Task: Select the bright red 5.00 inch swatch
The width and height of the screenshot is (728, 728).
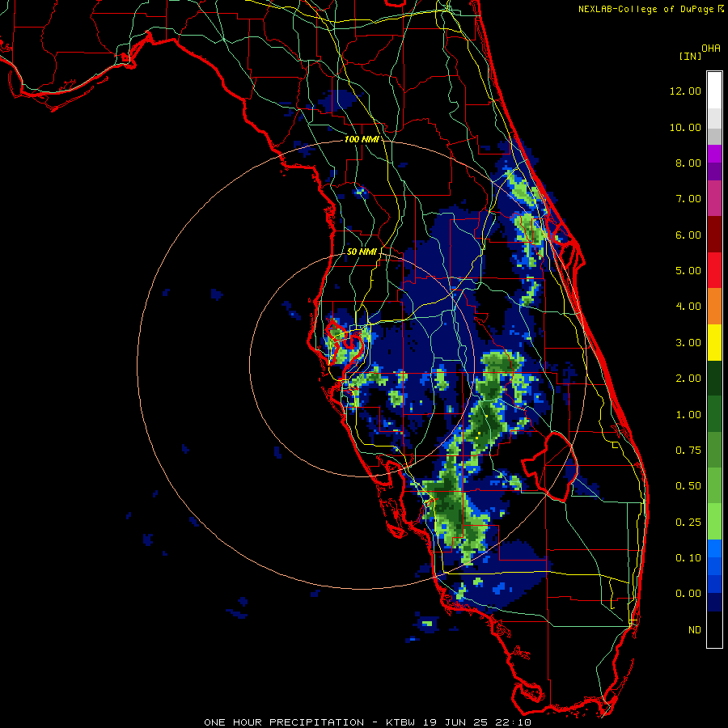Action: (714, 270)
